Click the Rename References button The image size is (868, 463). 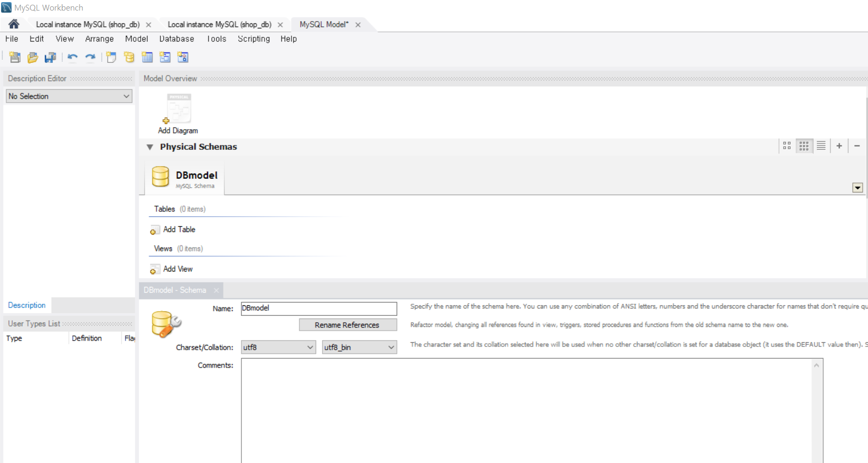[347, 325]
